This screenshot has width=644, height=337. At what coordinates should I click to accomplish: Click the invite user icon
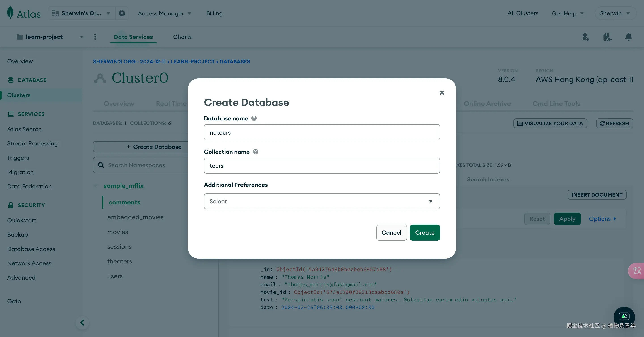point(585,37)
